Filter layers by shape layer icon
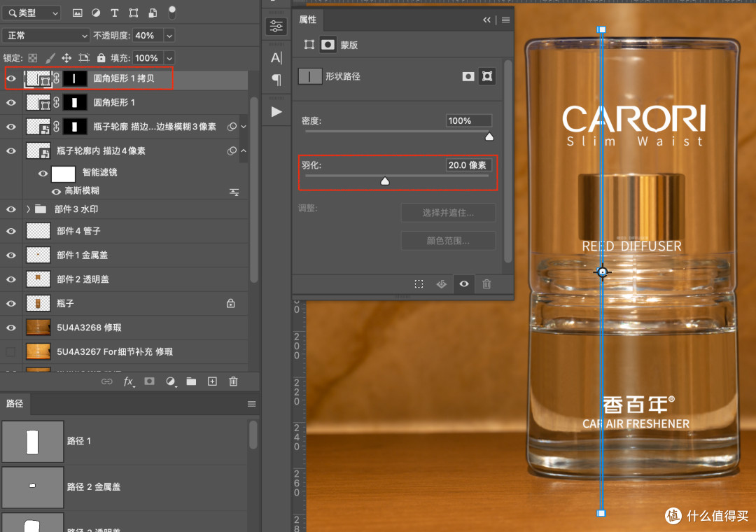This screenshot has width=756, height=532. [x=134, y=13]
